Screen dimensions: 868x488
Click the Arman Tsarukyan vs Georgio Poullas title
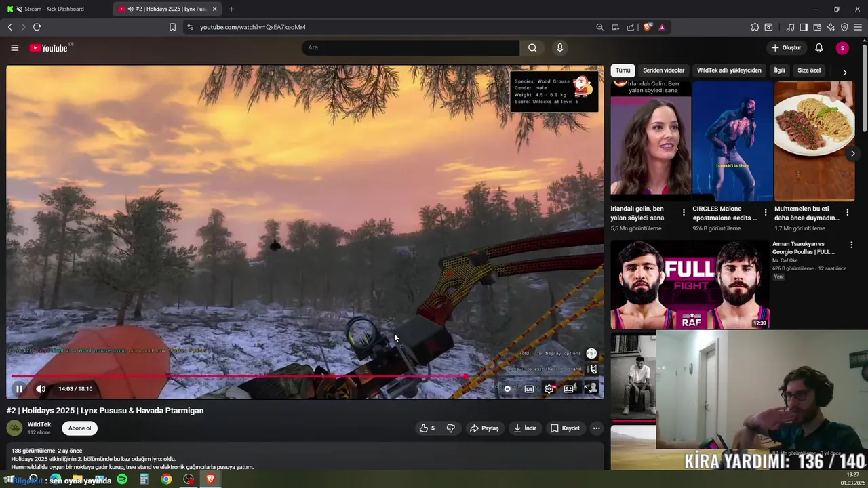(804, 248)
